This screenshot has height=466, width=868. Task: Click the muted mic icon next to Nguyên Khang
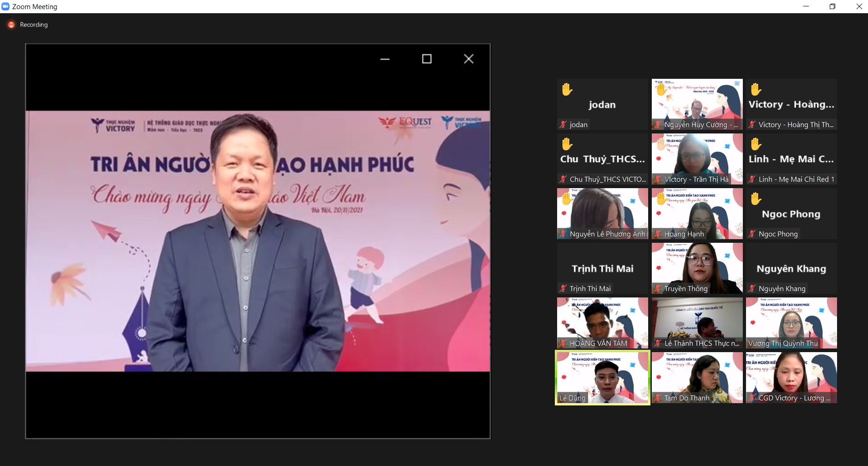tap(752, 288)
